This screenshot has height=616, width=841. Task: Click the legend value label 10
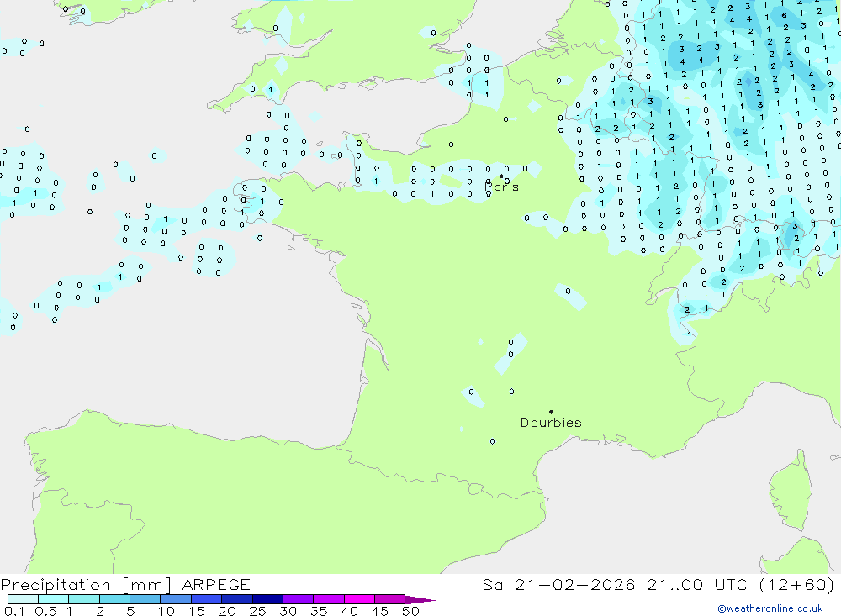tap(167, 611)
